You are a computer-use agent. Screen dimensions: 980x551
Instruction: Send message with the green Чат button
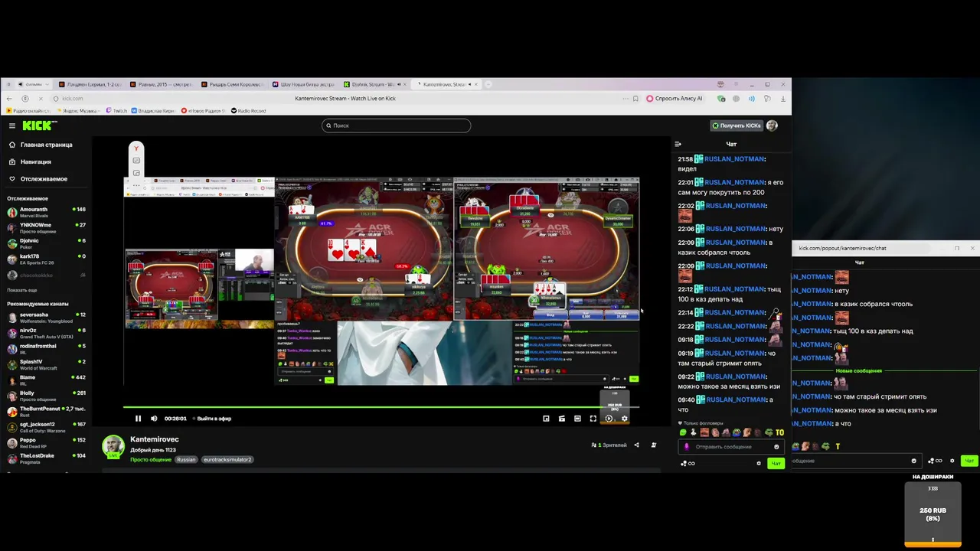[776, 463]
